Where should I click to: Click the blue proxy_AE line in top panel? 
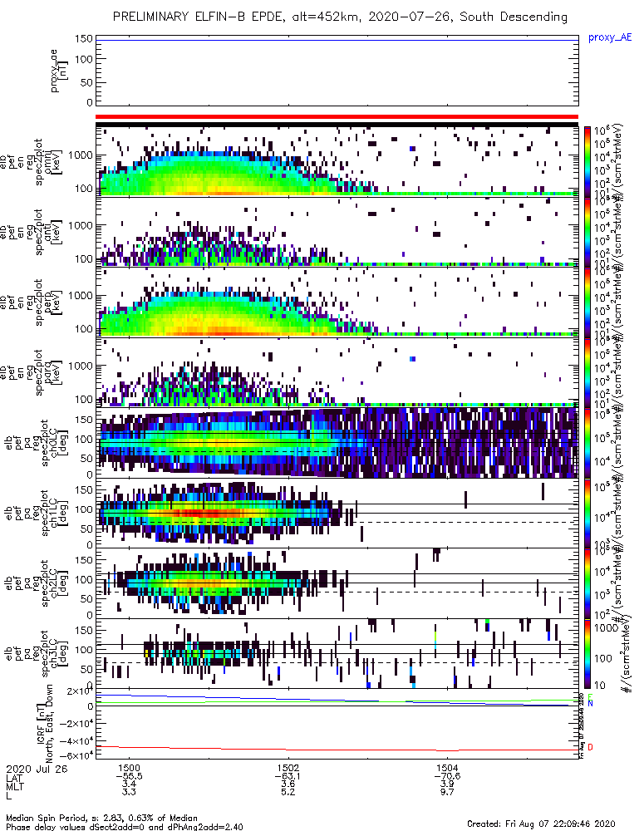(337, 40)
